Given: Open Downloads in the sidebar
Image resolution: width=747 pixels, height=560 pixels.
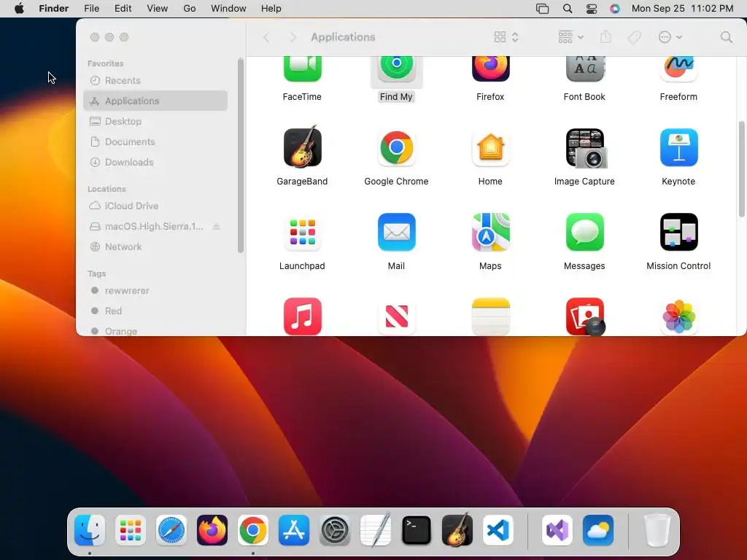Looking at the screenshot, I should pos(155,163).
